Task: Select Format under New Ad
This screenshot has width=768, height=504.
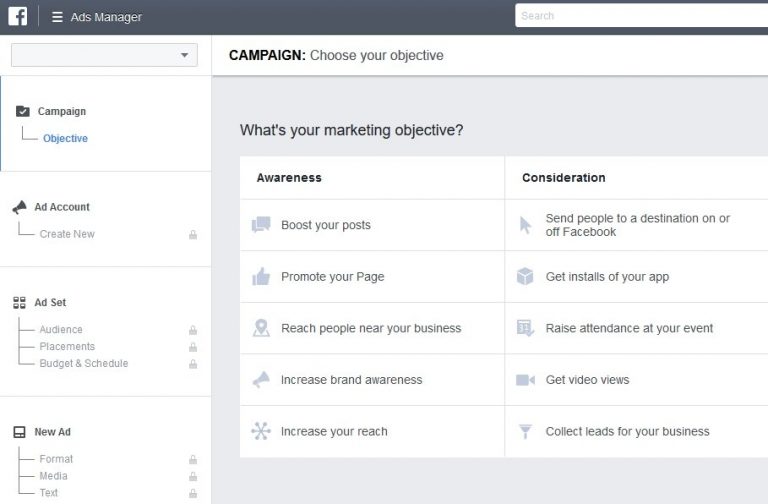Action: tap(56, 459)
